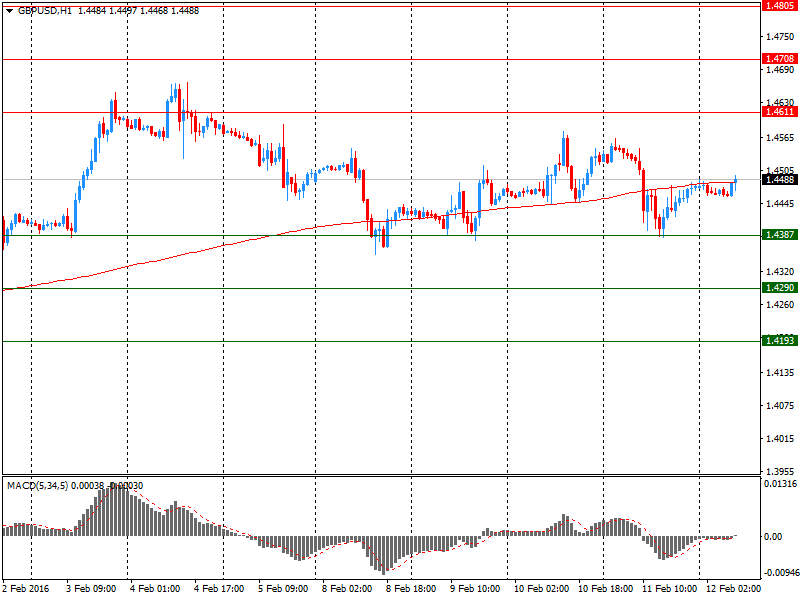Click the 5 Feb 09:00 time label

click(x=283, y=589)
